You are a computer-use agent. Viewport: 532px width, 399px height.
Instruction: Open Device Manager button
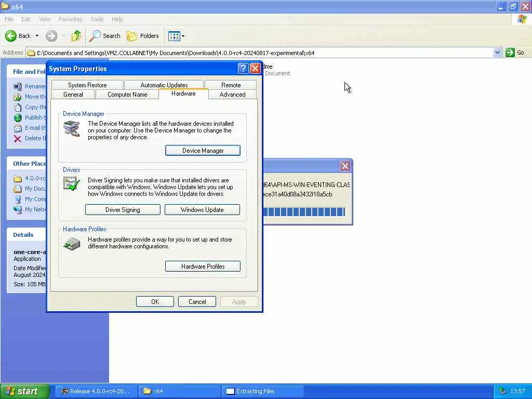(203, 151)
